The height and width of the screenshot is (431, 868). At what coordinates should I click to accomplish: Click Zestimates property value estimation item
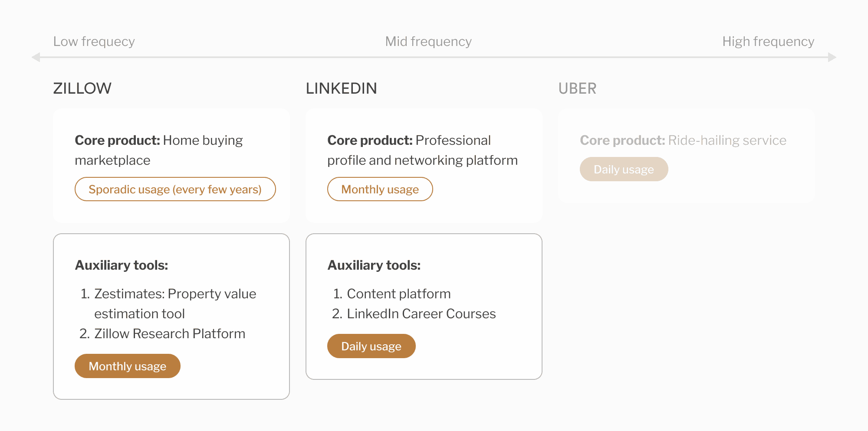(168, 304)
